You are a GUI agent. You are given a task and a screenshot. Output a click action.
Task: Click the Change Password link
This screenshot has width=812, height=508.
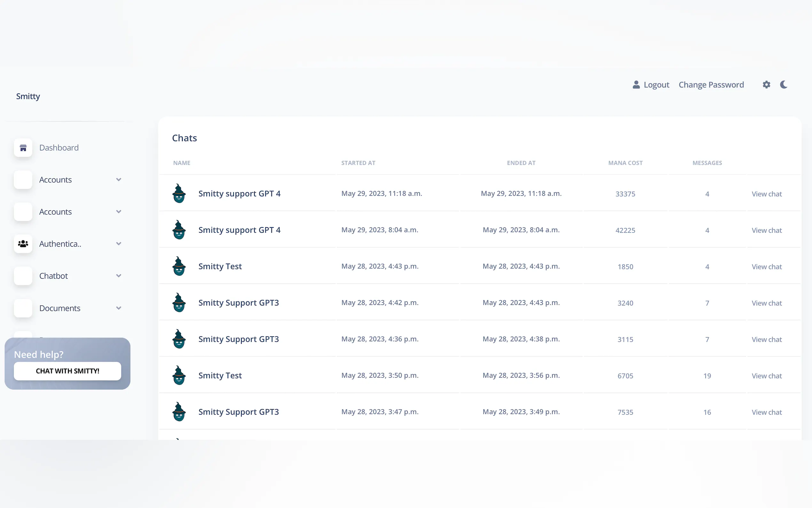(711, 85)
